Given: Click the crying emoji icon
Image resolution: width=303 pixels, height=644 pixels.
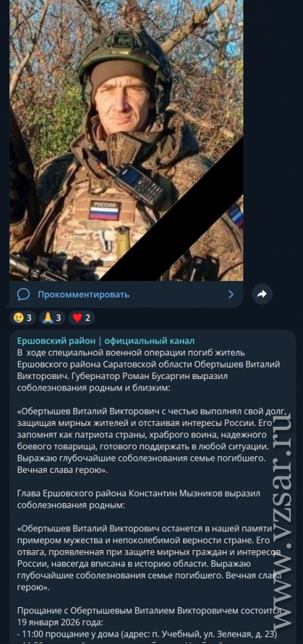Looking at the screenshot, I should [x=19, y=317].
